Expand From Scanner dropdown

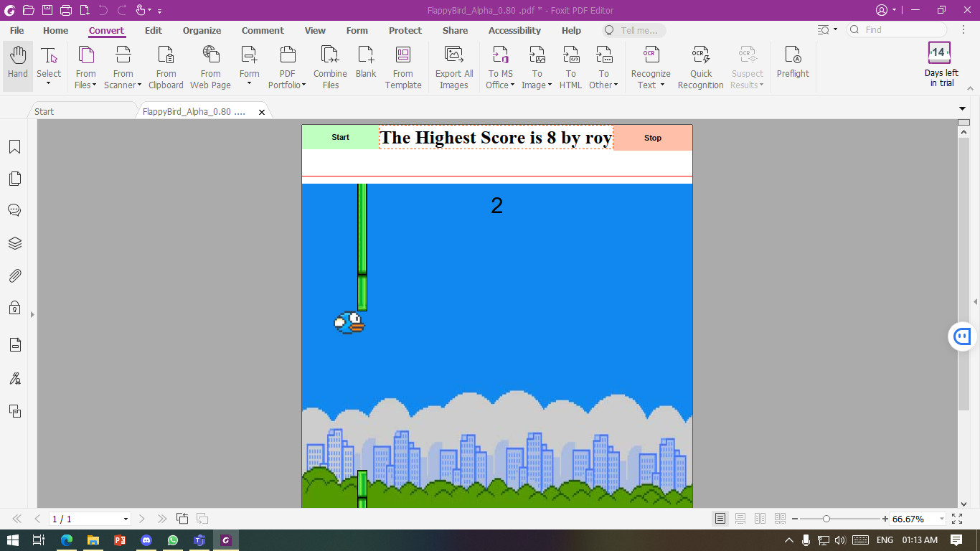coord(139,85)
